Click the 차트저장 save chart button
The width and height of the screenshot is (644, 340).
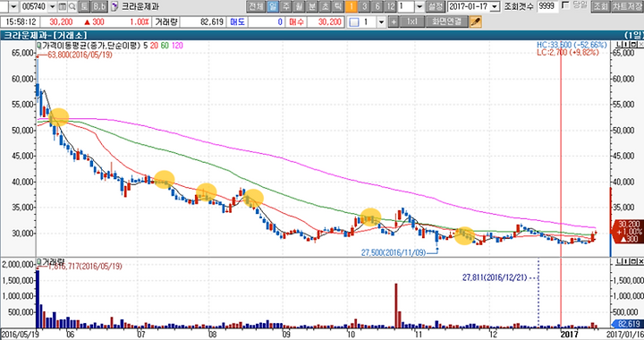[628, 6]
